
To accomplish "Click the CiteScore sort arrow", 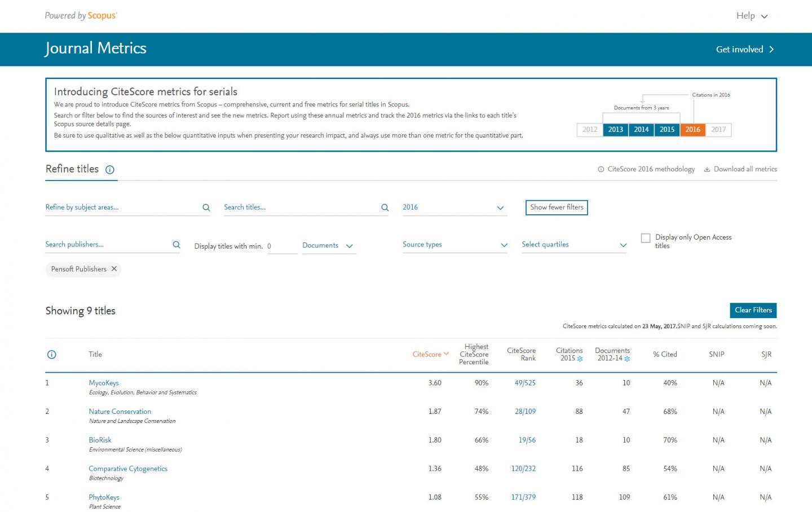I will tap(446, 354).
